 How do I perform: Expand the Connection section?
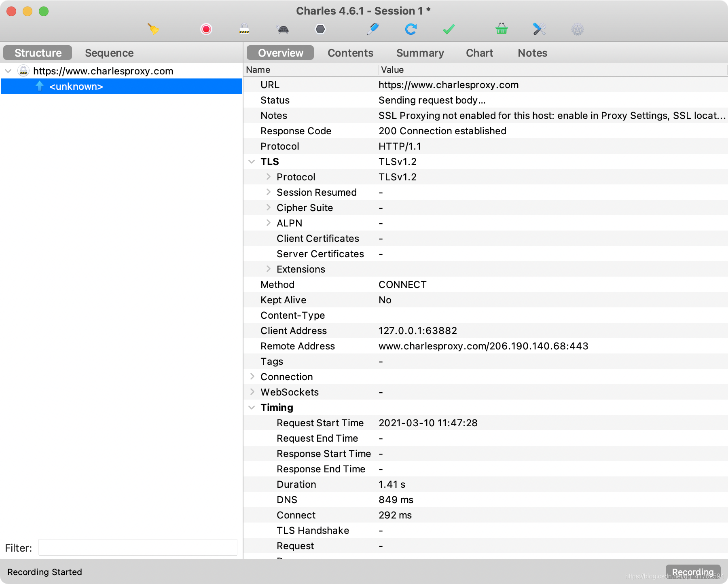(252, 377)
